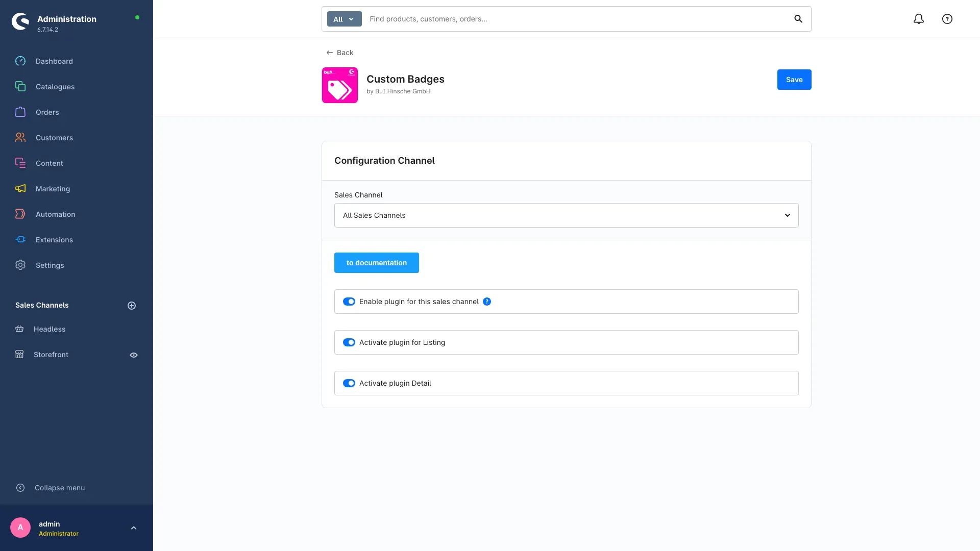The width and height of the screenshot is (980, 551).
Task: Toggle Activate plugin for Listing
Action: click(349, 342)
